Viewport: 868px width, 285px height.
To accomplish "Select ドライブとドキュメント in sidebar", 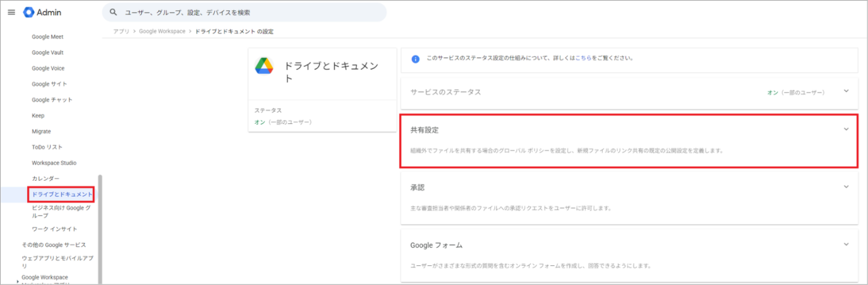I will [62, 195].
